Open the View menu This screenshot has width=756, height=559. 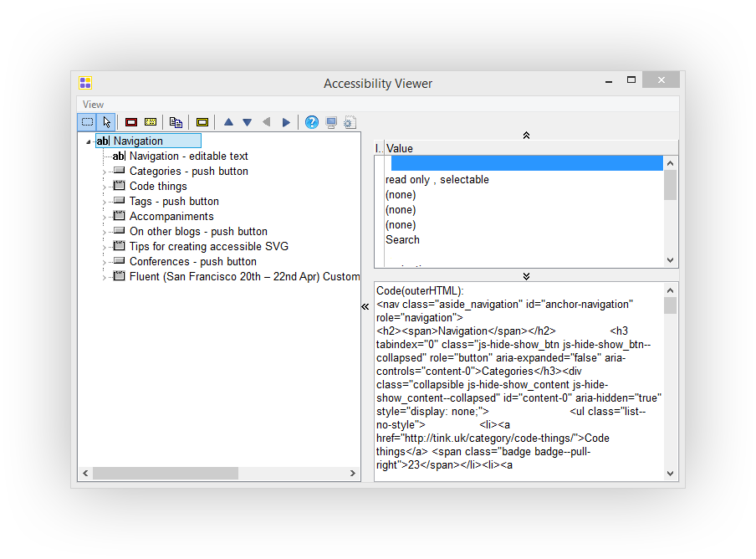pos(93,105)
